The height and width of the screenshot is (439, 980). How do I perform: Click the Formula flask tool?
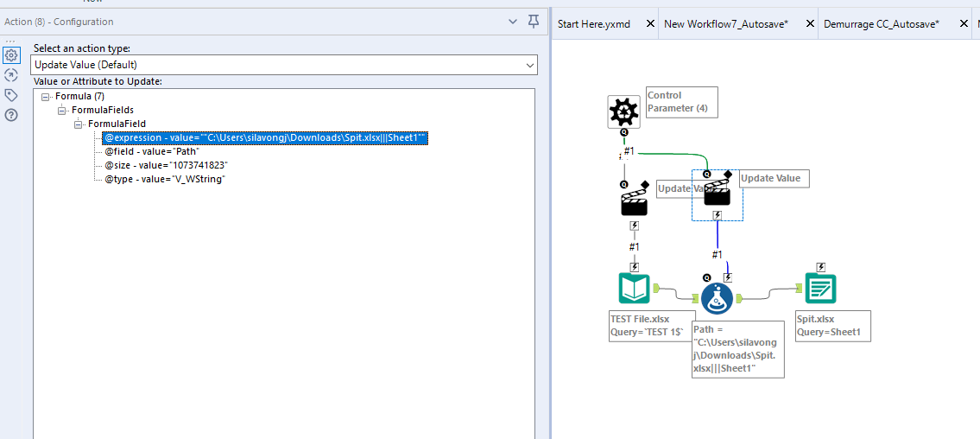[718, 298]
